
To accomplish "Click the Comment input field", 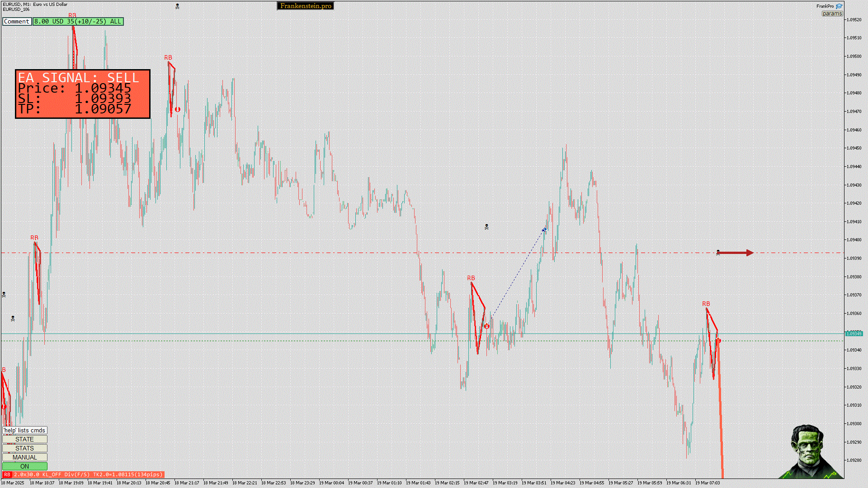I will point(17,21).
